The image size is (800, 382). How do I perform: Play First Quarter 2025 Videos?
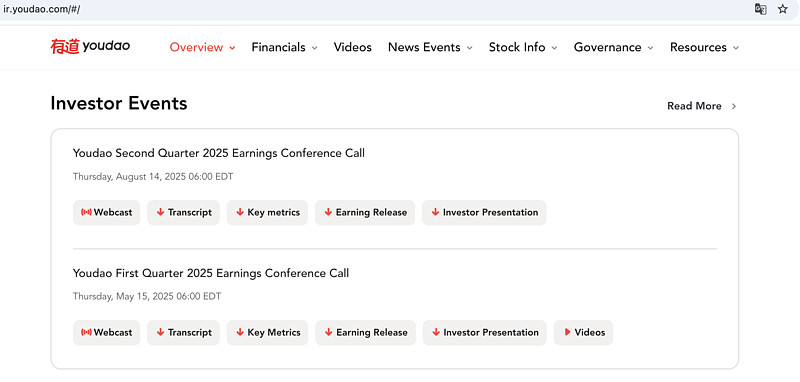coord(584,333)
